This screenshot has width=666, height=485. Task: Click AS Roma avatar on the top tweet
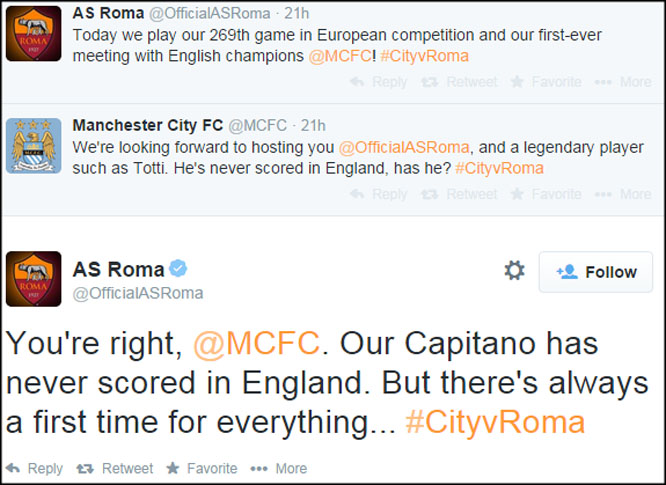point(34,34)
